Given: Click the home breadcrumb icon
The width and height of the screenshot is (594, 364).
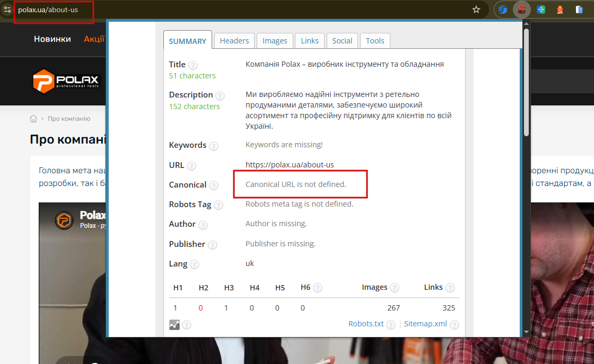Looking at the screenshot, I should pos(33,119).
